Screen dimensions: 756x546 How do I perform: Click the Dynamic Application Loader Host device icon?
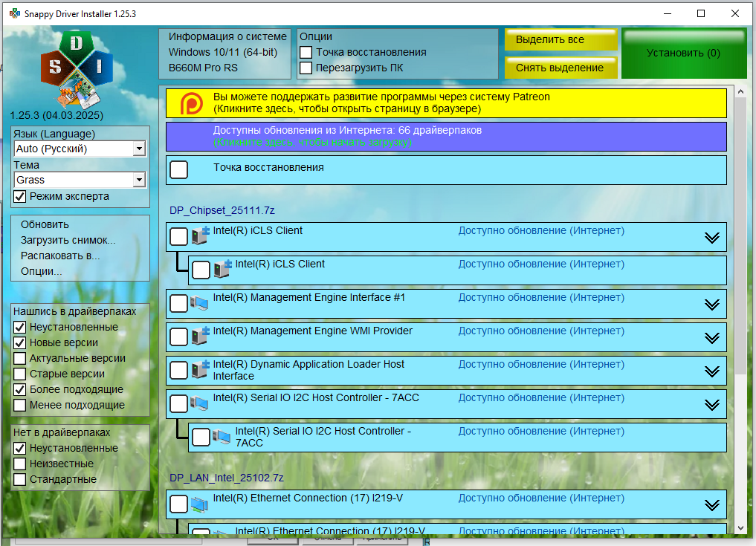tap(199, 370)
